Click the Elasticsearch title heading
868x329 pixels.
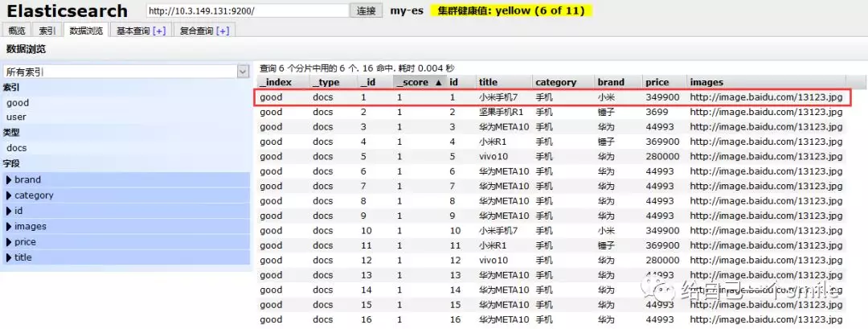pos(67,10)
